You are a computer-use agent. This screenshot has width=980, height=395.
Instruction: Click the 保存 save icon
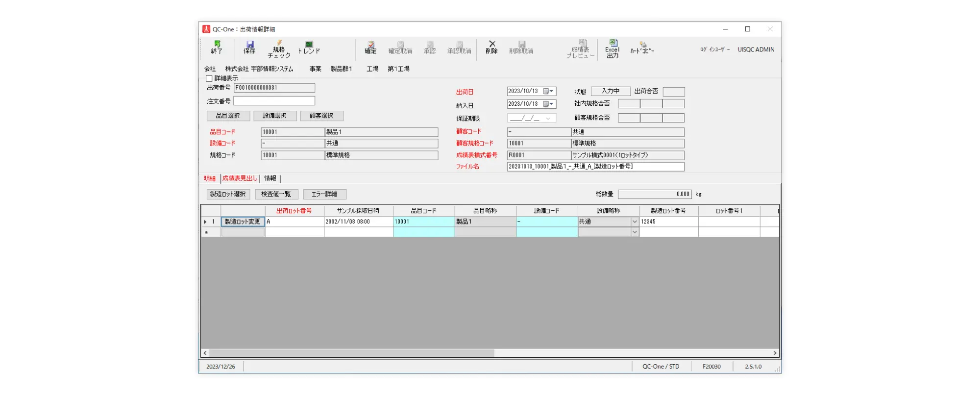[249, 48]
